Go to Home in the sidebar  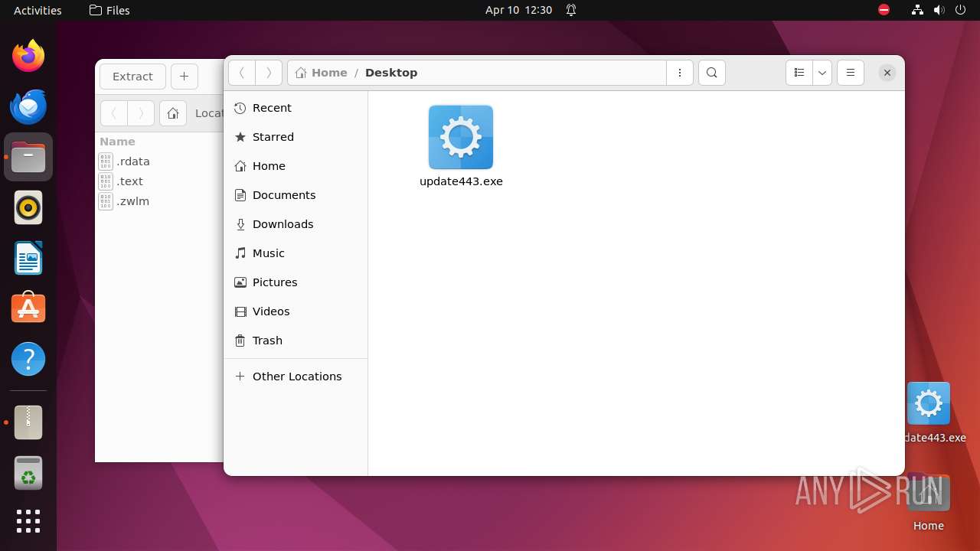[296, 166]
